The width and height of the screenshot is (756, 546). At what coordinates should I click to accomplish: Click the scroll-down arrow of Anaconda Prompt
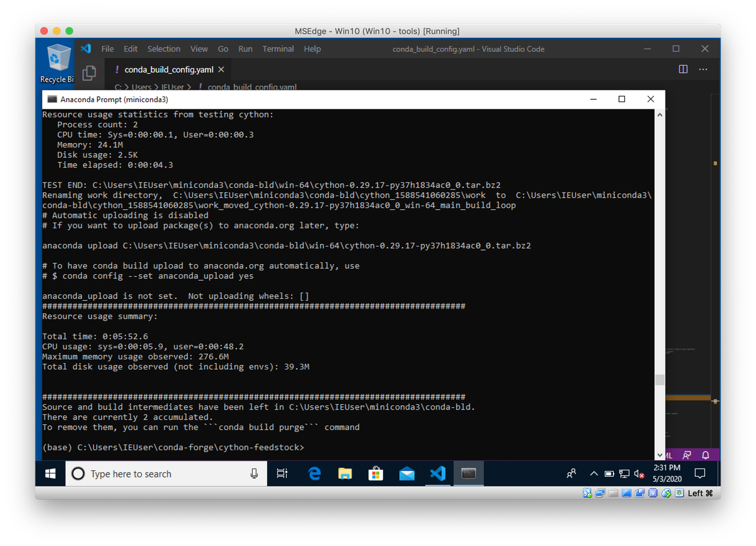(x=660, y=455)
